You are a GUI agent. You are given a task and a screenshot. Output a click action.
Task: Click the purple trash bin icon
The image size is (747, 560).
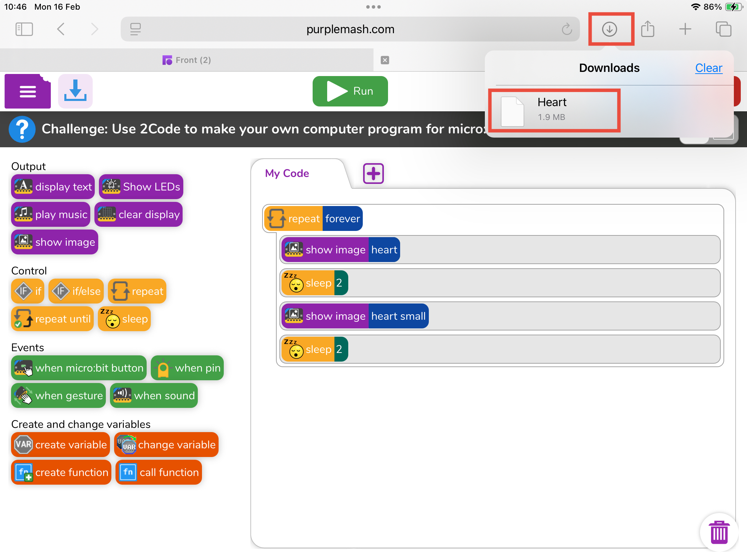pyautogui.click(x=719, y=532)
